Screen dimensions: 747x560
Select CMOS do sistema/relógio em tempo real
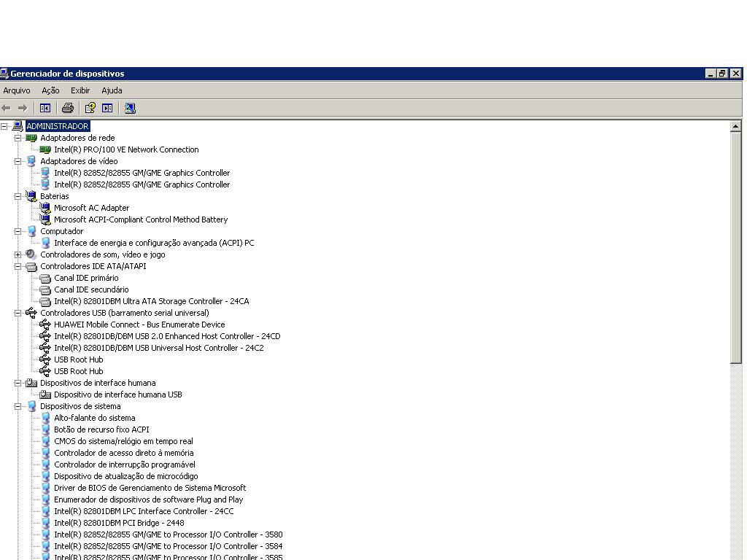(x=123, y=441)
